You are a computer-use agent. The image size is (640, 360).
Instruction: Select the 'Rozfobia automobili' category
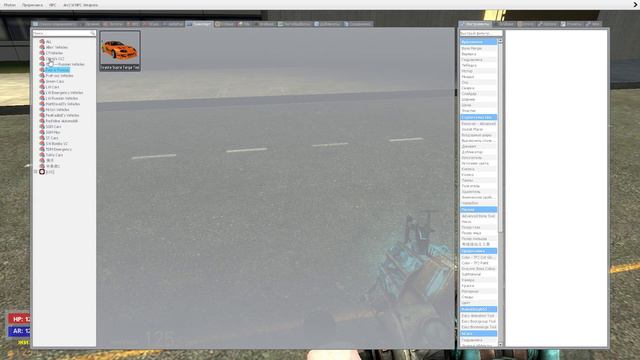pyautogui.click(x=62, y=121)
